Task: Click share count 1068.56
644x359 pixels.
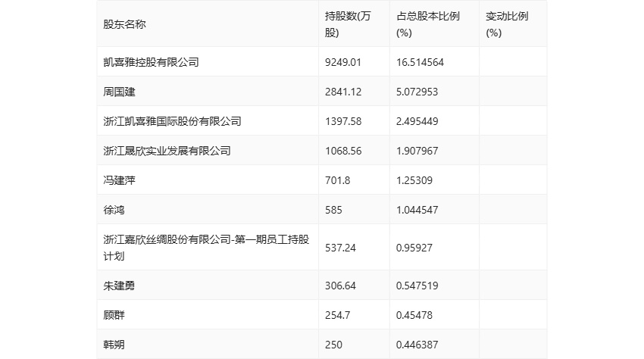Action: pos(343,151)
